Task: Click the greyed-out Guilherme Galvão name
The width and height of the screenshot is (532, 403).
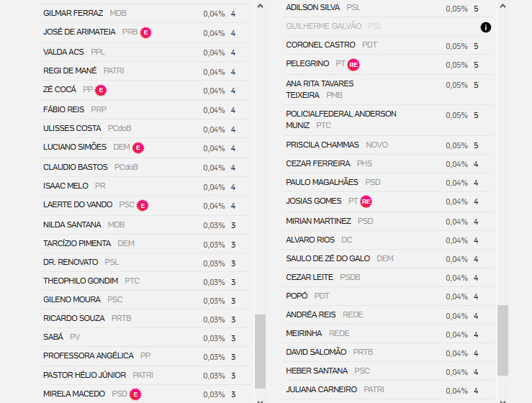Action: coord(324,26)
